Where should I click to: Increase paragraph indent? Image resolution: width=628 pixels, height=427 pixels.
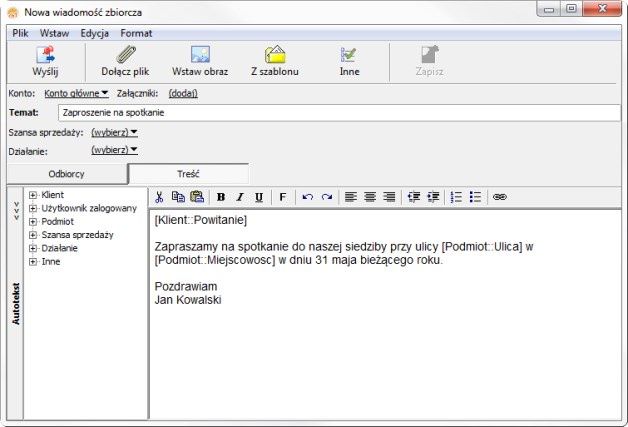point(433,197)
